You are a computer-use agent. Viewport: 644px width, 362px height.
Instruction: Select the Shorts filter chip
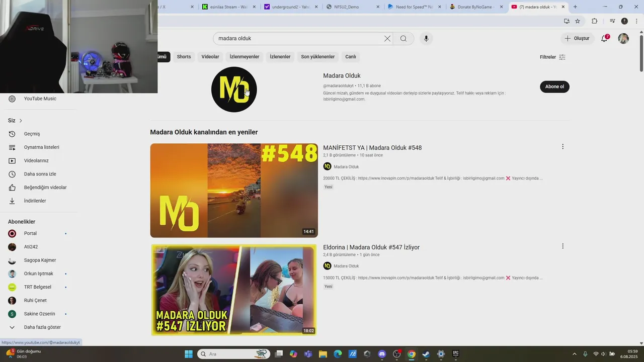pos(184,57)
